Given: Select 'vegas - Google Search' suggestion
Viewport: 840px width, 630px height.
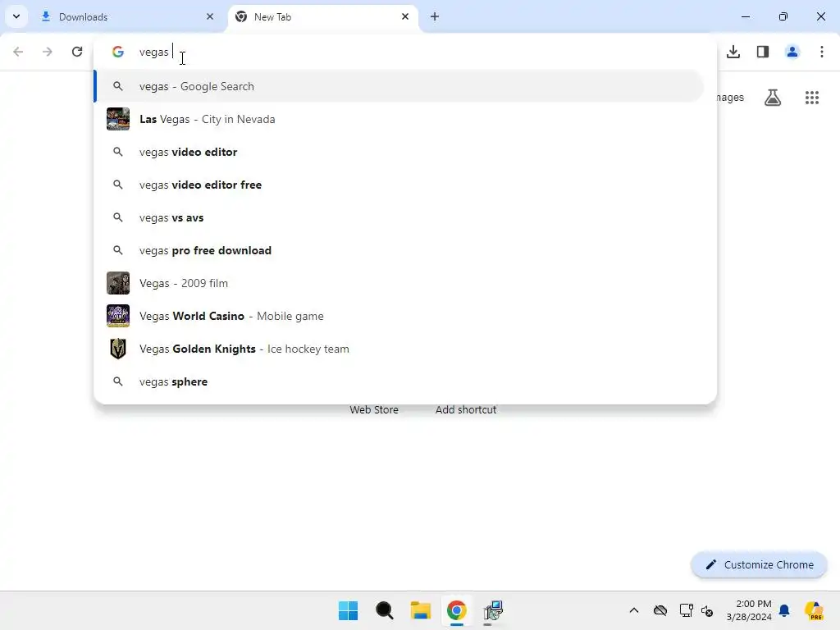Looking at the screenshot, I should (399, 86).
